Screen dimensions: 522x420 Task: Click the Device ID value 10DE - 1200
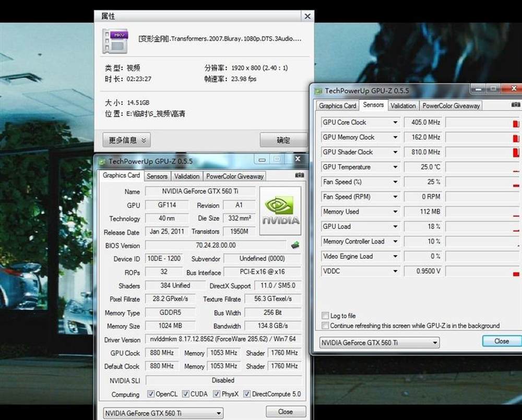pos(164,258)
